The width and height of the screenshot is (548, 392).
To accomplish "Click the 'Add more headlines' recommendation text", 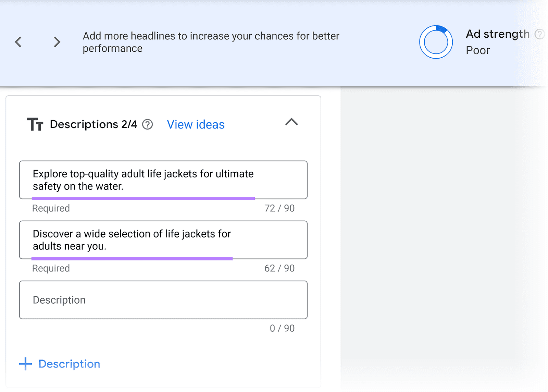I will (x=211, y=42).
